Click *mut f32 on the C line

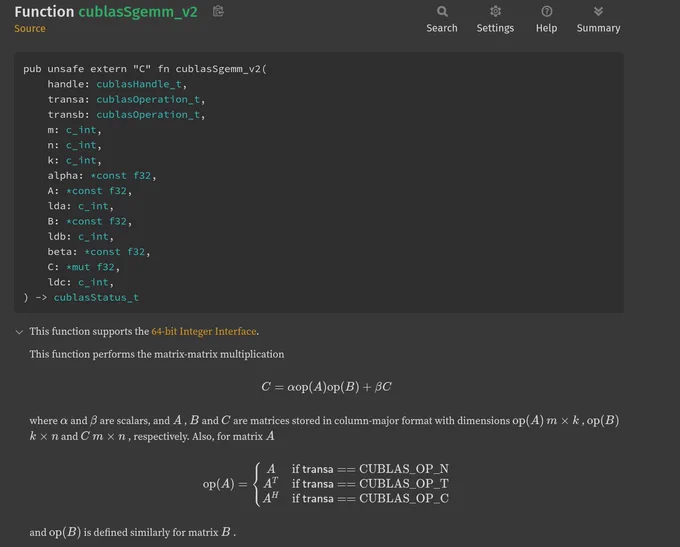90,267
